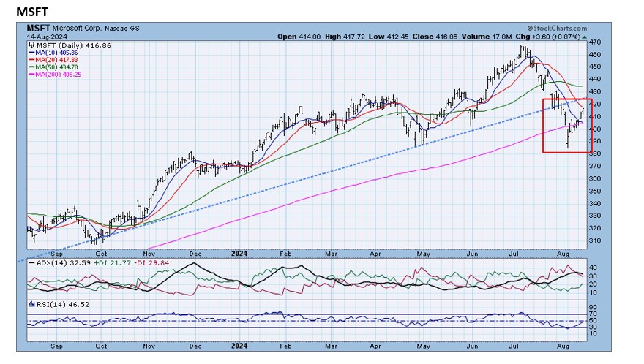Click the 'Microsoft Corp.' company name
Viewport: 644px width, 364px height.
[78, 29]
